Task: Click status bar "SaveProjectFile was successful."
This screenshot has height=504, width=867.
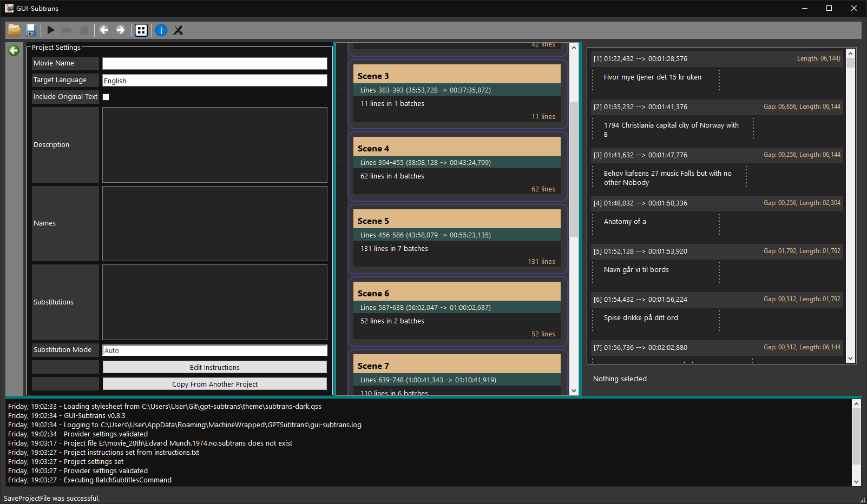Action: tap(51, 499)
